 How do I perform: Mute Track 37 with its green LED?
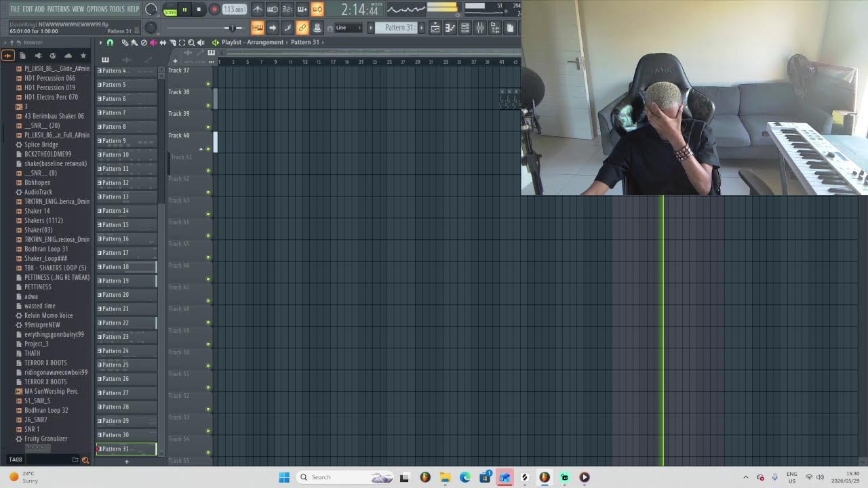[208, 84]
